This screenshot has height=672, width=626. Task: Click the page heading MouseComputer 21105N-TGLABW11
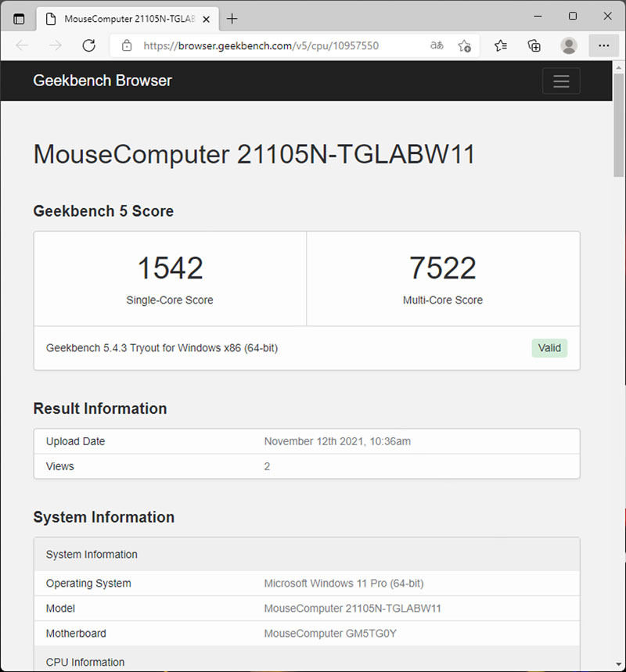[254, 154]
